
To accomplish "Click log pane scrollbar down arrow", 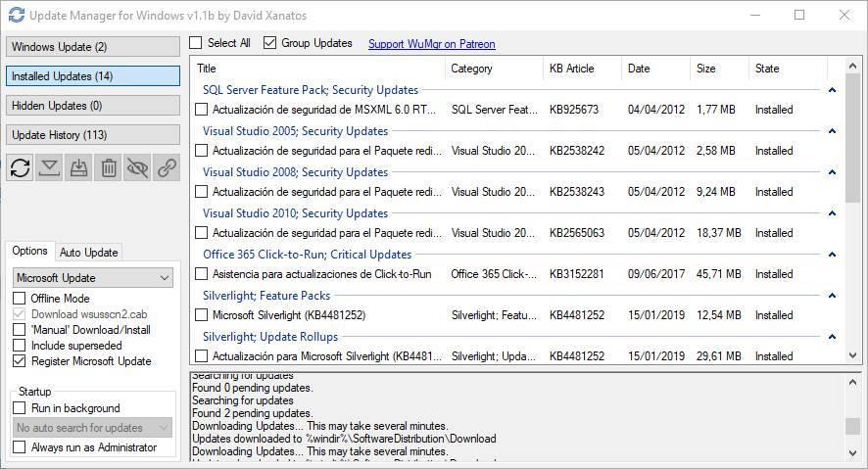I will (852, 453).
